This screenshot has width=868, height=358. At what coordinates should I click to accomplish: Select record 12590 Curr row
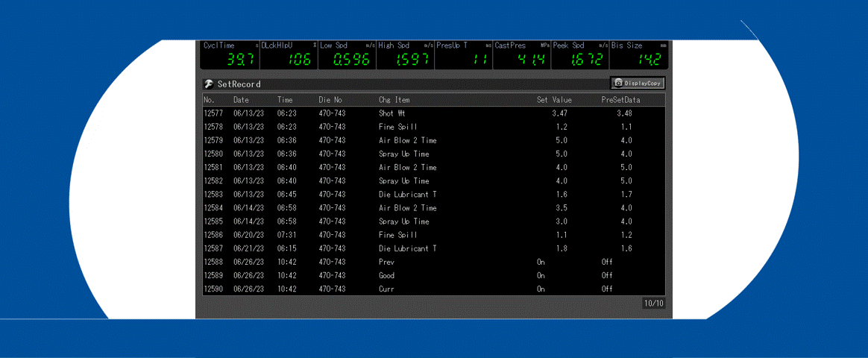coord(433,289)
